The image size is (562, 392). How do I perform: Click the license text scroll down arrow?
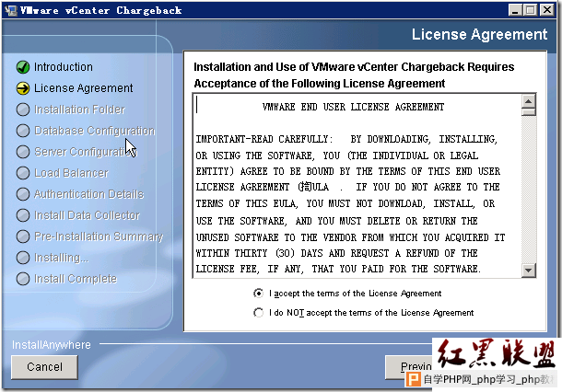tap(528, 270)
